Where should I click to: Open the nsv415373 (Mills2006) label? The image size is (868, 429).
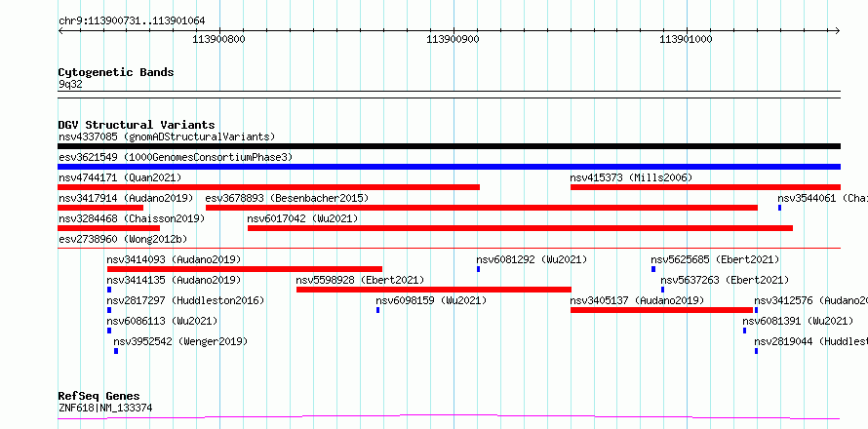(x=631, y=177)
